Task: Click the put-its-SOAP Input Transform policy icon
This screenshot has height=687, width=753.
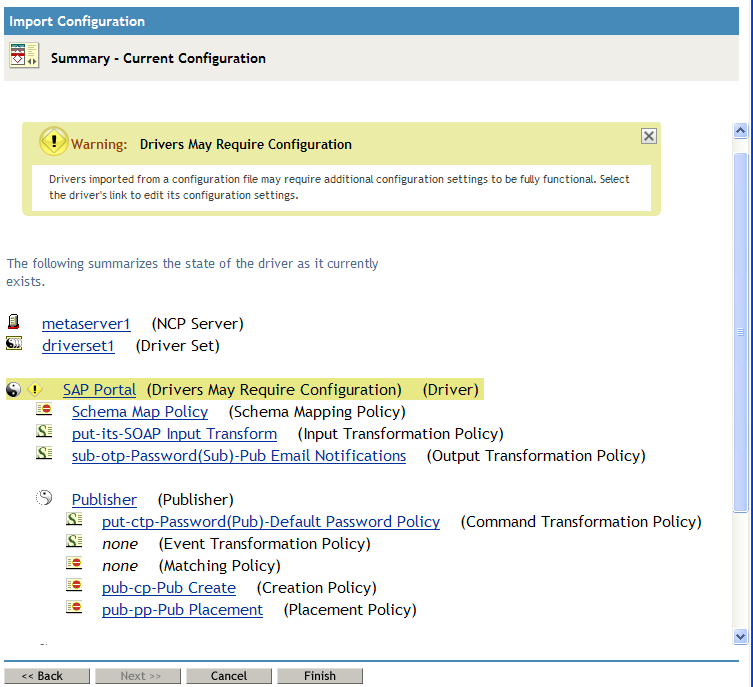Action: 44,432
